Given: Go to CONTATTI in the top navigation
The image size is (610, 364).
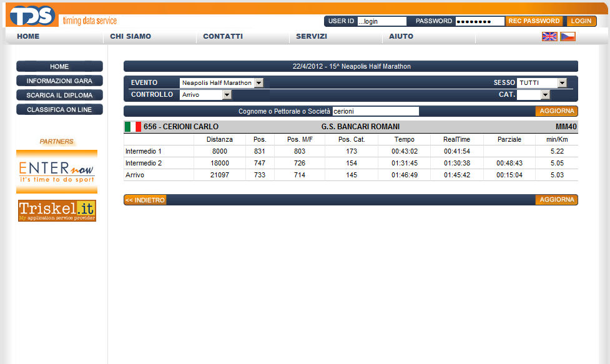Looking at the screenshot, I should pos(223,36).
